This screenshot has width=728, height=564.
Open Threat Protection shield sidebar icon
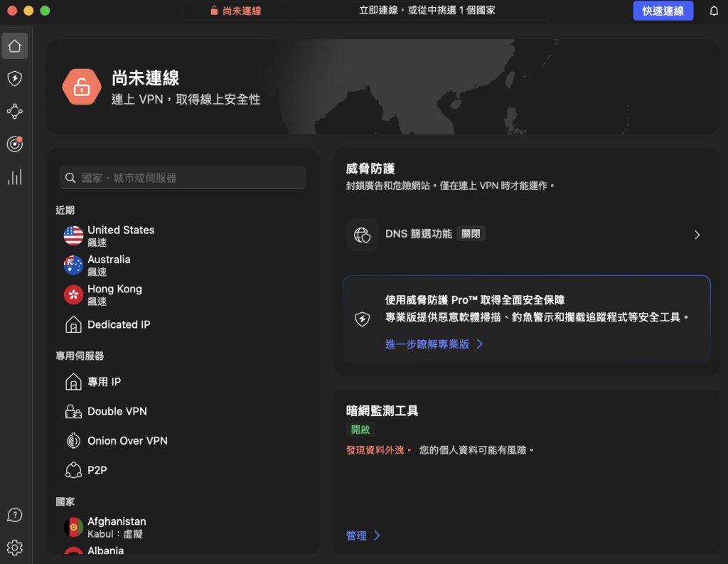coord(15,78)
